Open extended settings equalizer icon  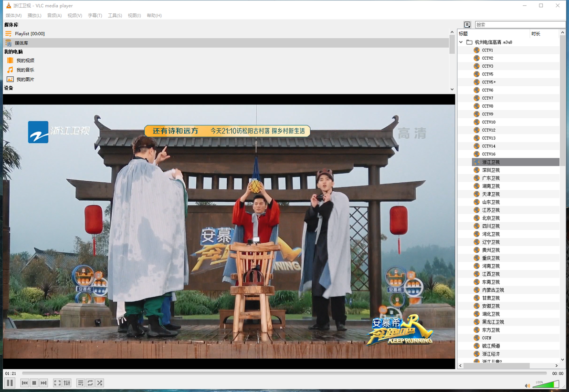(x=67, y=383)
